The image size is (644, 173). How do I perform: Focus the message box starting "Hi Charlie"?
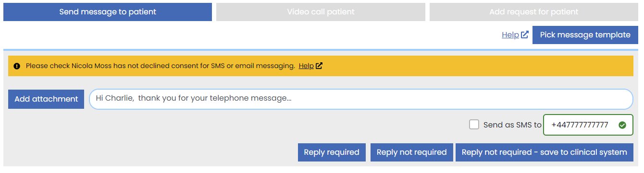pyautogui.click(x=361, y=99)
